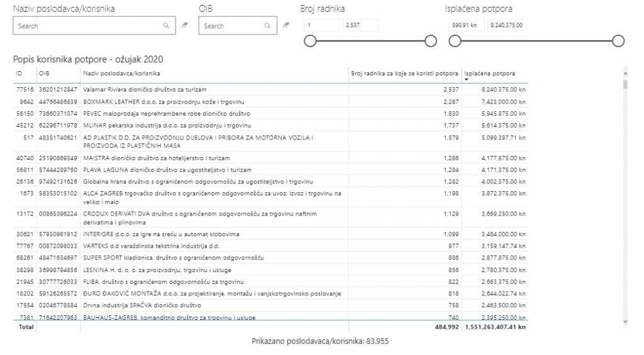644x355 pixels.
Task: Click the left handle of the Broj radnika slider
Action: (310, 41)
